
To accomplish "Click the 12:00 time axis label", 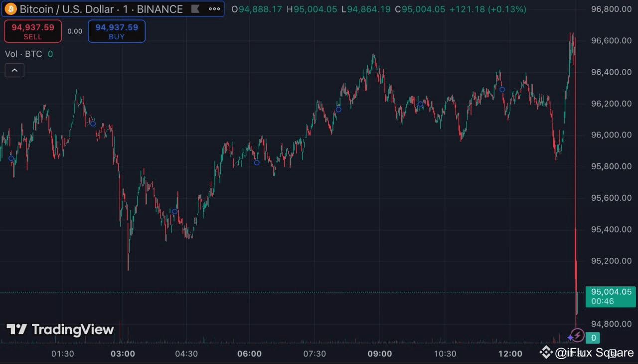I will click(510, 354).
